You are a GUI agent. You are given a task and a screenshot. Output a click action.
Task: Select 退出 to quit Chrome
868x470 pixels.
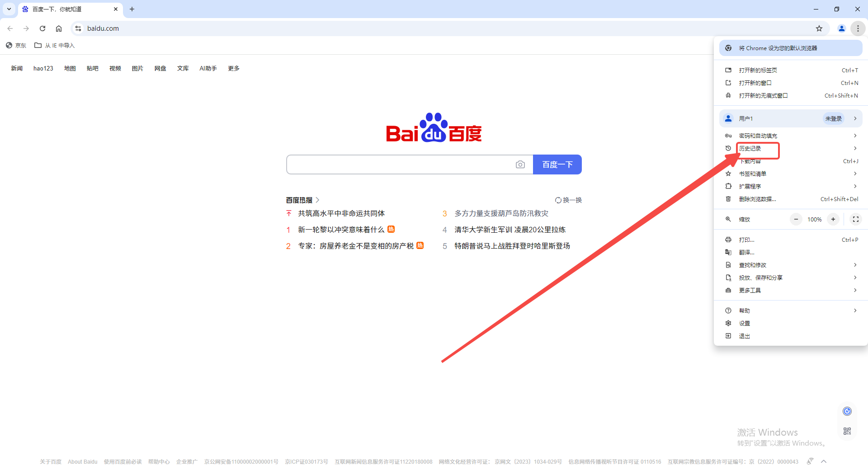pyautogui.click(x=791, y=336)
